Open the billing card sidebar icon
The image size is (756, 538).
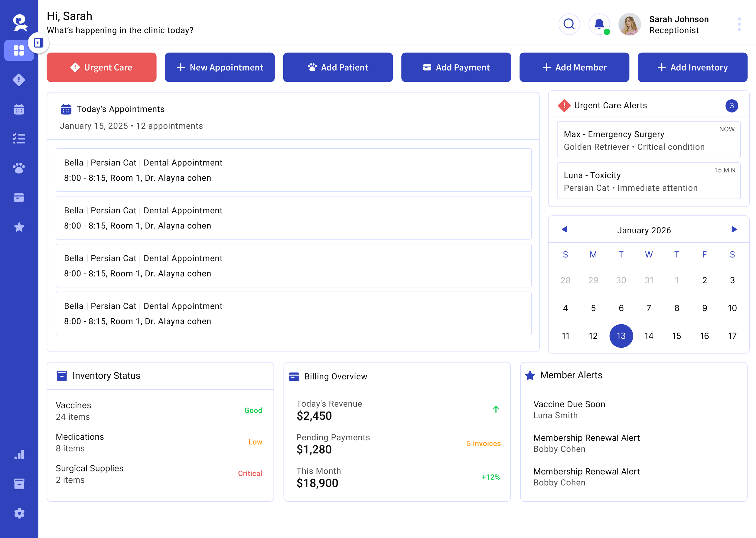pyautogui.click(x=19, y=198)
